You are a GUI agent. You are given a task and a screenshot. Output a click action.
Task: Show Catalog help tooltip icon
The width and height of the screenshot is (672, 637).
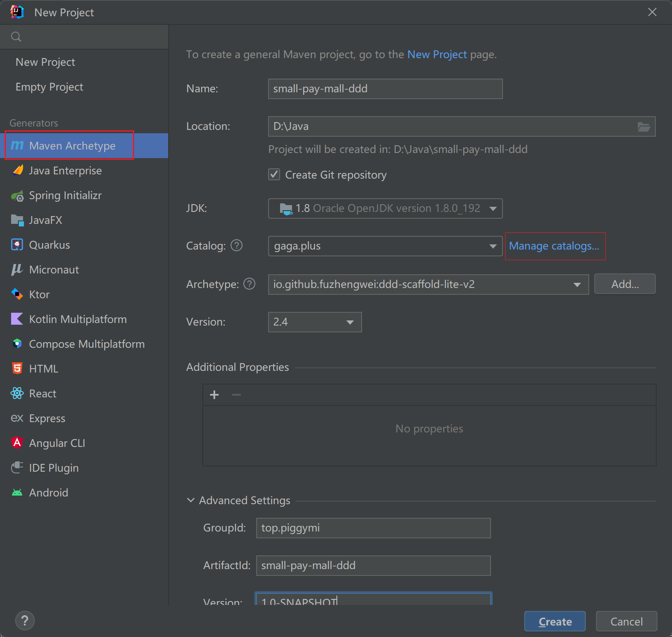237,246
